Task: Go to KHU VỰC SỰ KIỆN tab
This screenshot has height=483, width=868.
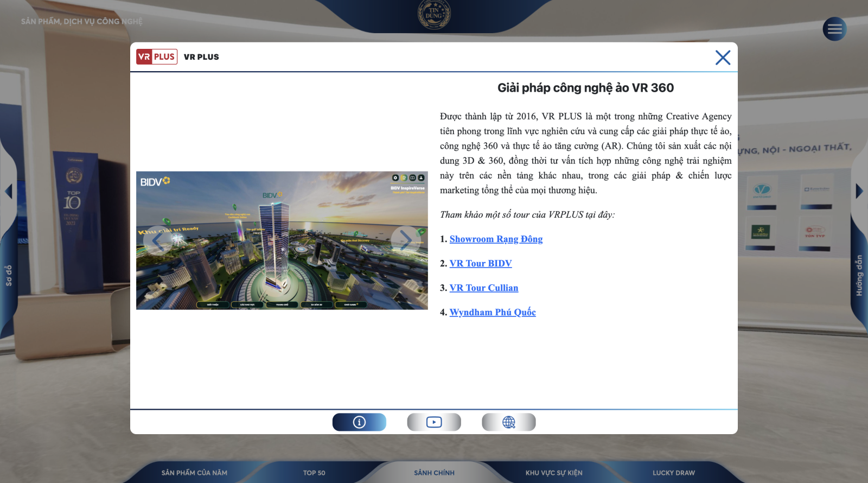Action: [x=554, y=473]
